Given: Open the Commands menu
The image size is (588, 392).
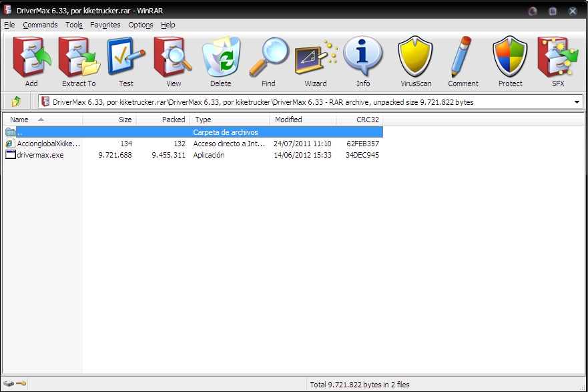Looking at the screenshot, I should [x=40, y=25].
